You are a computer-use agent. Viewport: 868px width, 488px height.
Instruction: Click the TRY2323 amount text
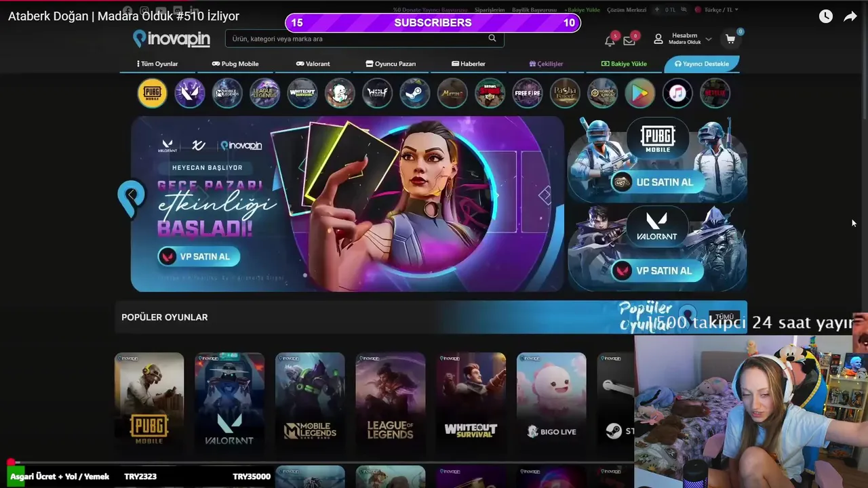140,476
